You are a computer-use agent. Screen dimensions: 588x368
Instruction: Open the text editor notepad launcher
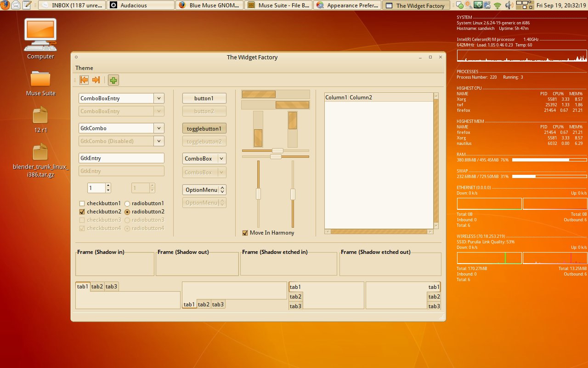coord(27,6)
